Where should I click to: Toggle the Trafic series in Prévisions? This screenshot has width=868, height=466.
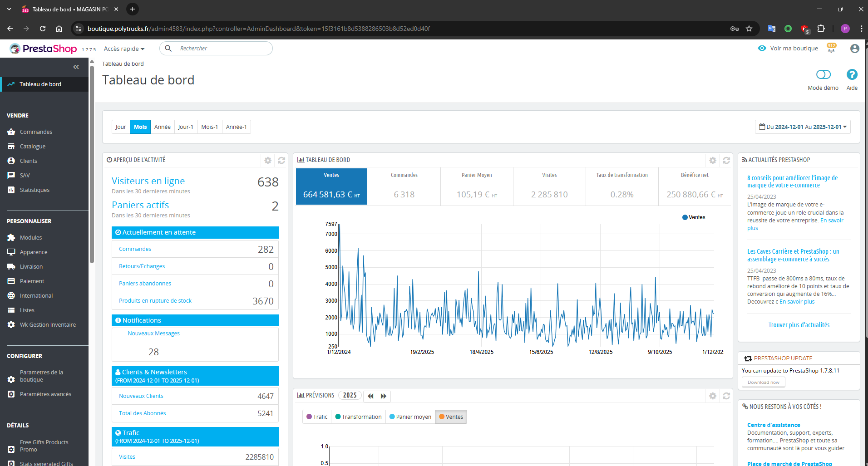(317, 417)
